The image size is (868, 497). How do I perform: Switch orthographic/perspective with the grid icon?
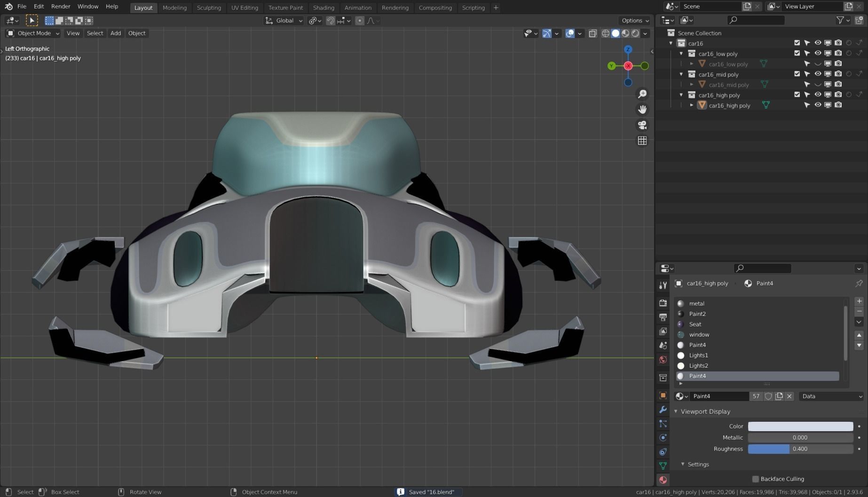[x=642, y=141]
